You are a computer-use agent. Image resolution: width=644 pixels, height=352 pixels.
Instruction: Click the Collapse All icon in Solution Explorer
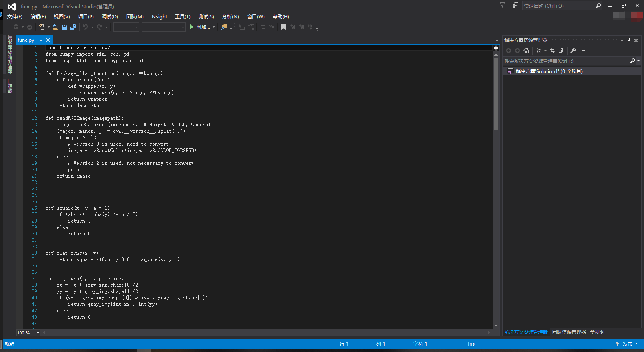(x=561, y=51)
